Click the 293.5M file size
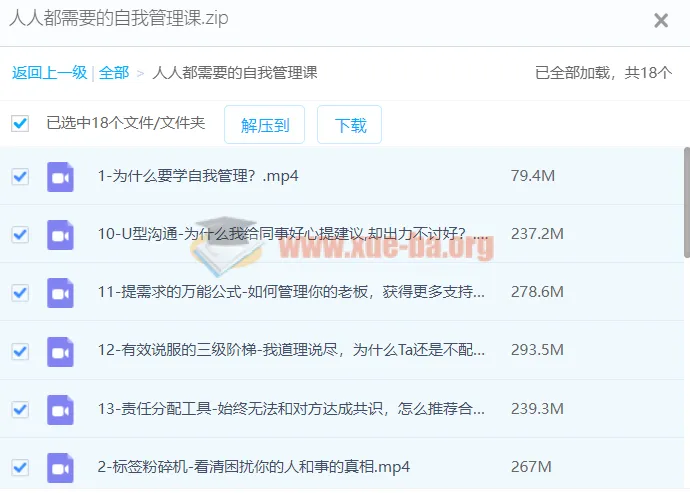690x493 pixels. point(537,350)
